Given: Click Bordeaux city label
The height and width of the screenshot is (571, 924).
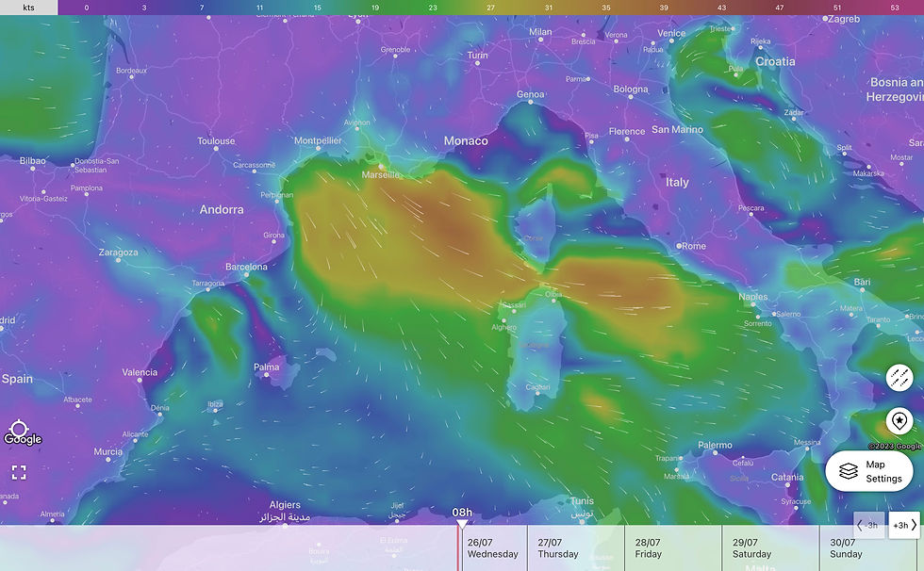Looking at the screenshot, I should pos(131,70).
